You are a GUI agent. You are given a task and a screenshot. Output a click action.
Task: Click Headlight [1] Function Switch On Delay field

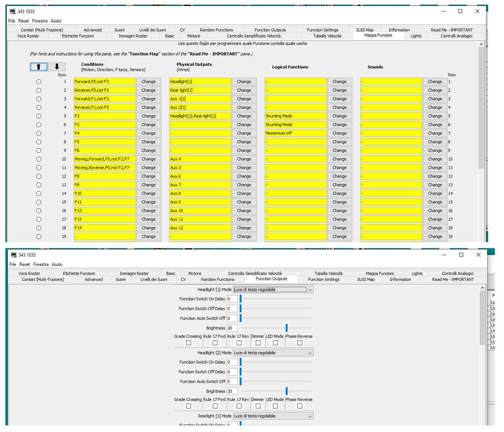pos(232,299)
